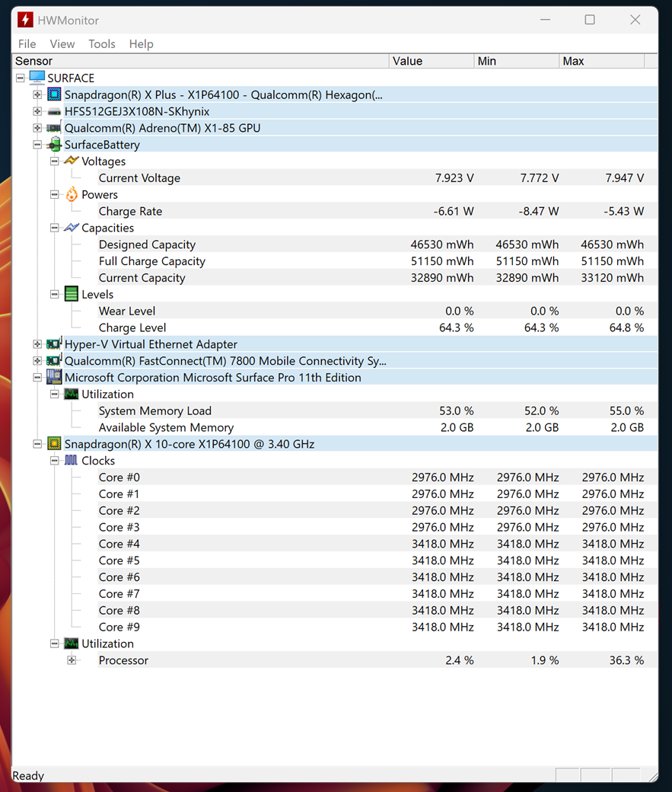Minimize the HWMonitor window
672x792 pixels.
pos(545,20)
